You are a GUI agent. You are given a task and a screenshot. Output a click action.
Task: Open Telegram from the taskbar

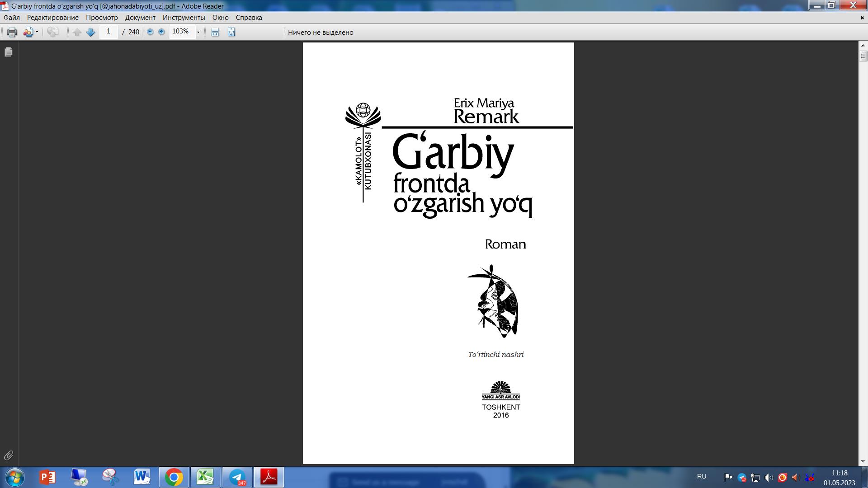[237, 477]
